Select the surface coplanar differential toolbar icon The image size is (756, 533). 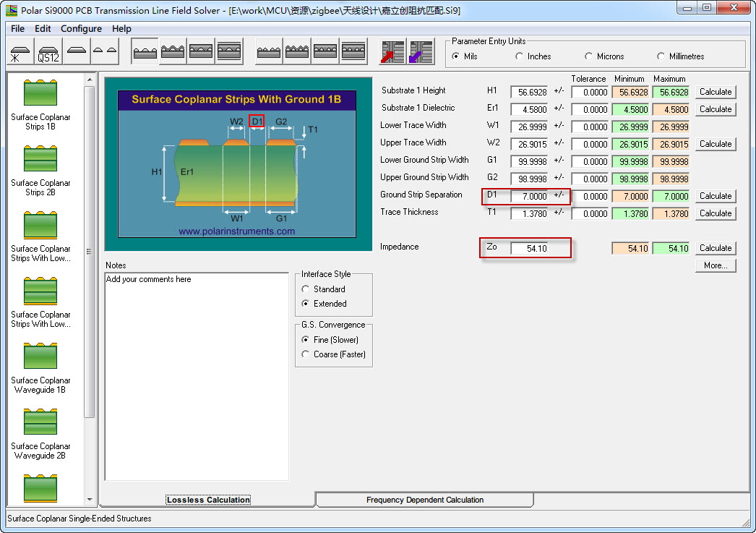(269, 51)
